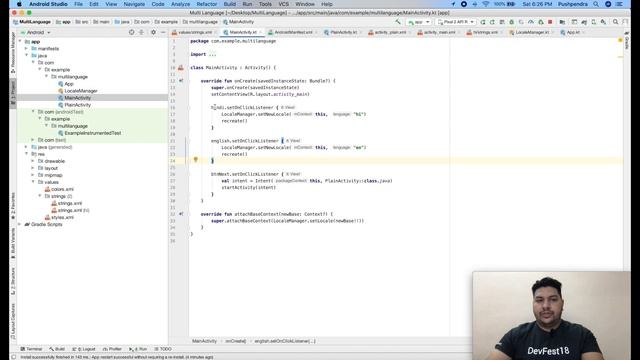Select App class in project tree
This screenshot has width=640, height=360.
(66, 84)
